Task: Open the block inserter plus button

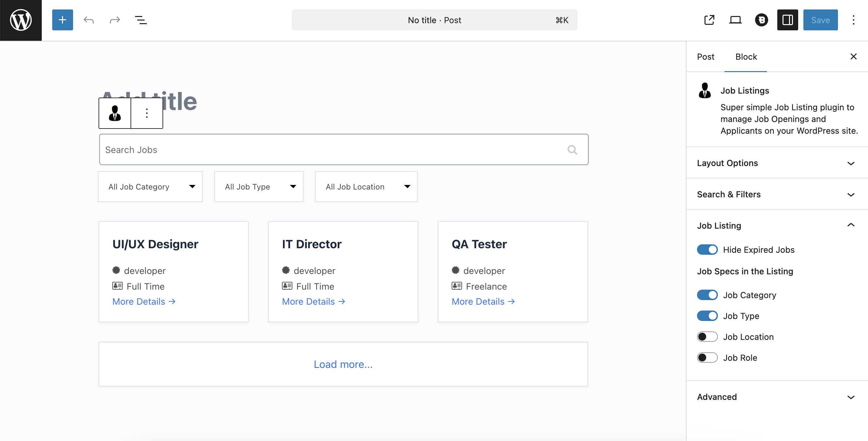Action: click(62, 20)
